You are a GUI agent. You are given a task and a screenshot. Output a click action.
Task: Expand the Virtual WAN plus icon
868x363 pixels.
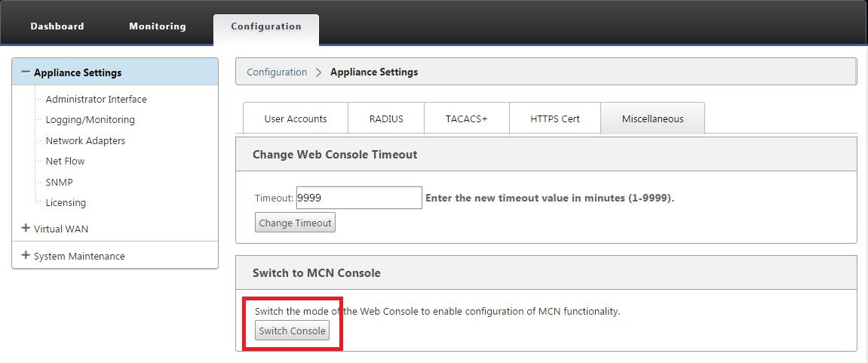coord(25,228)
